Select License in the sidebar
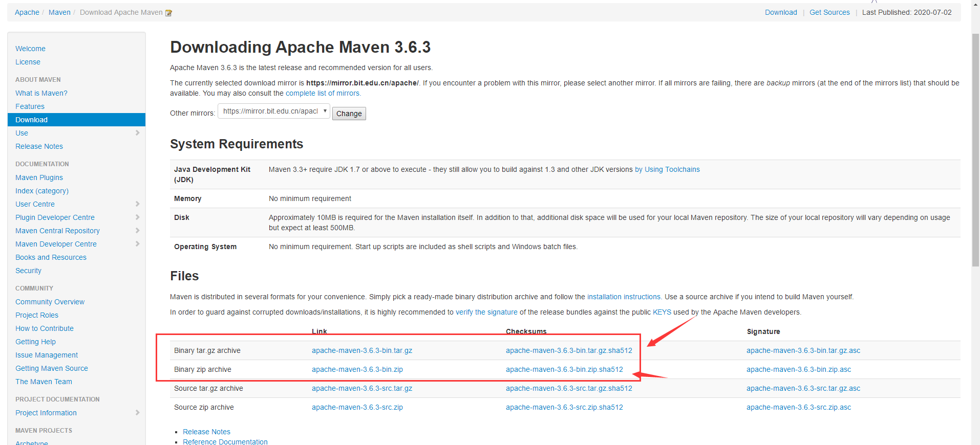 [x=28, y=62]
